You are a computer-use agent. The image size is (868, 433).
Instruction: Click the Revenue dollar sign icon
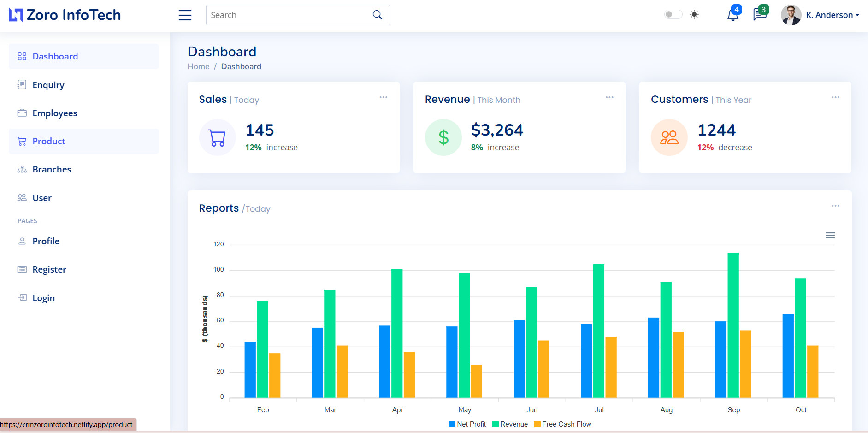point(443,137)
